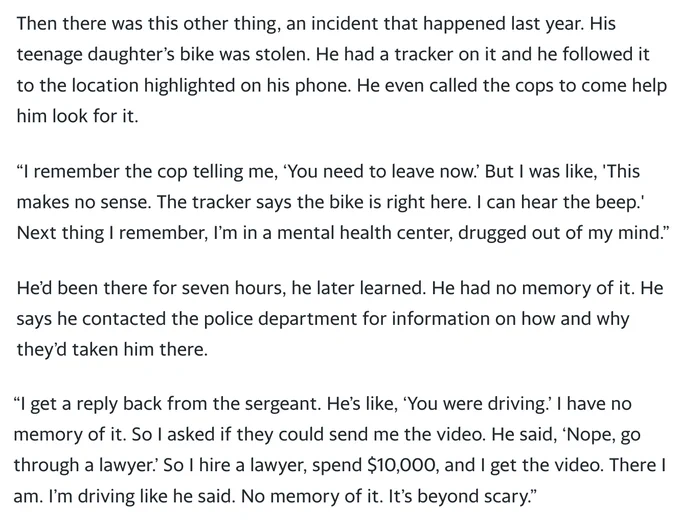
Task: Click the phrase "teenage daughter's bike"
Action: pyautogui.click(x=110, y=55)
